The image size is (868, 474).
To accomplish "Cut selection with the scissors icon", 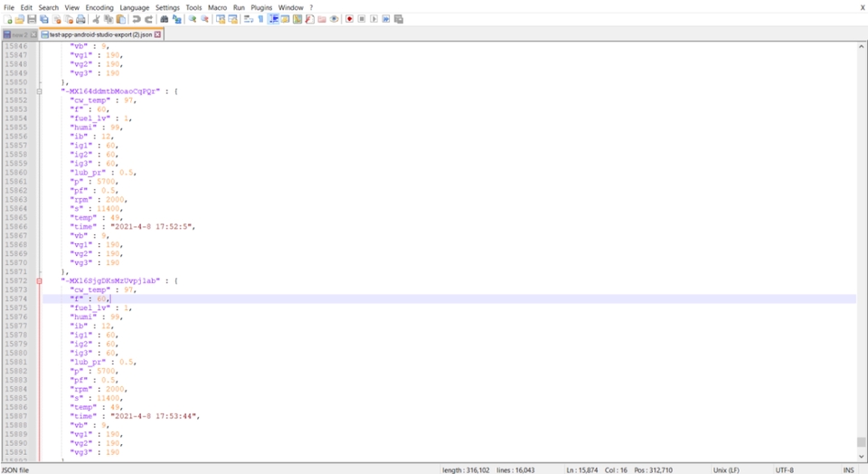I will (97, 19).
